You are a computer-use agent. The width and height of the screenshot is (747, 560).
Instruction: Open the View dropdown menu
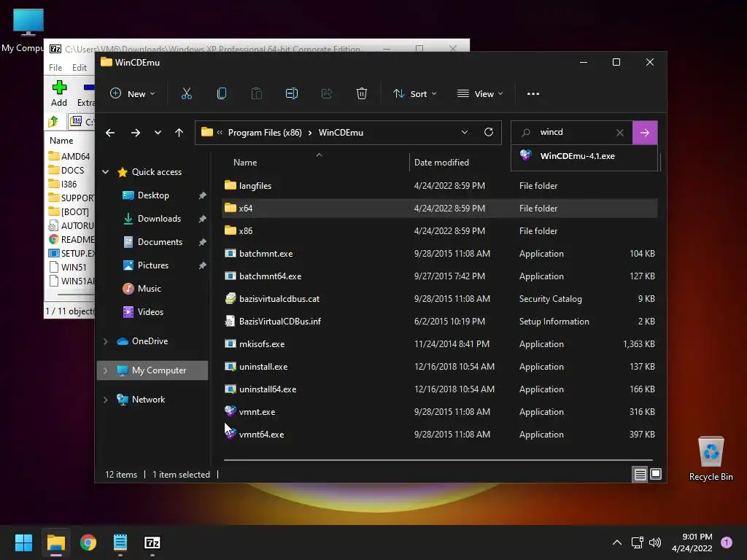[x=480, y=94]
